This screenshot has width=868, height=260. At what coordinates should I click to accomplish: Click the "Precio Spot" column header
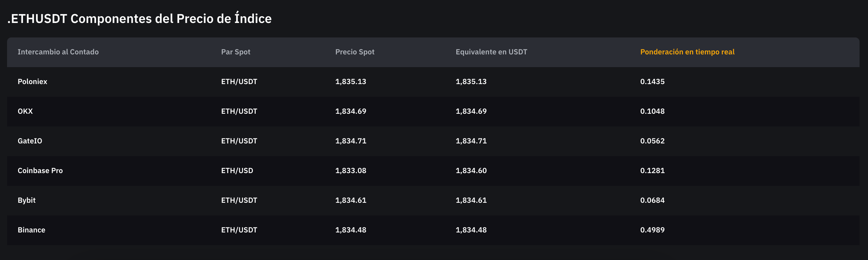[x=355, y=52]
